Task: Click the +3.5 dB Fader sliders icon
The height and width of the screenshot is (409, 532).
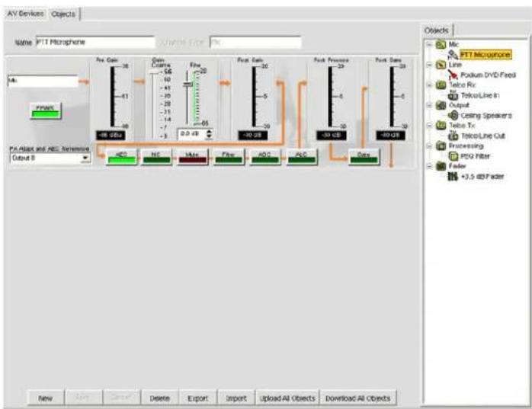Action: point(453,177)
